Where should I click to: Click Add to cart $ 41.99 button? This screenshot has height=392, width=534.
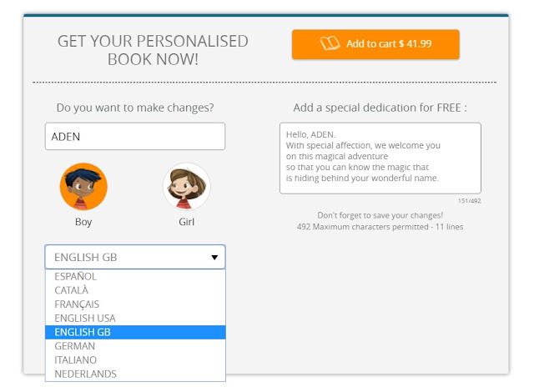click(375, 44)
